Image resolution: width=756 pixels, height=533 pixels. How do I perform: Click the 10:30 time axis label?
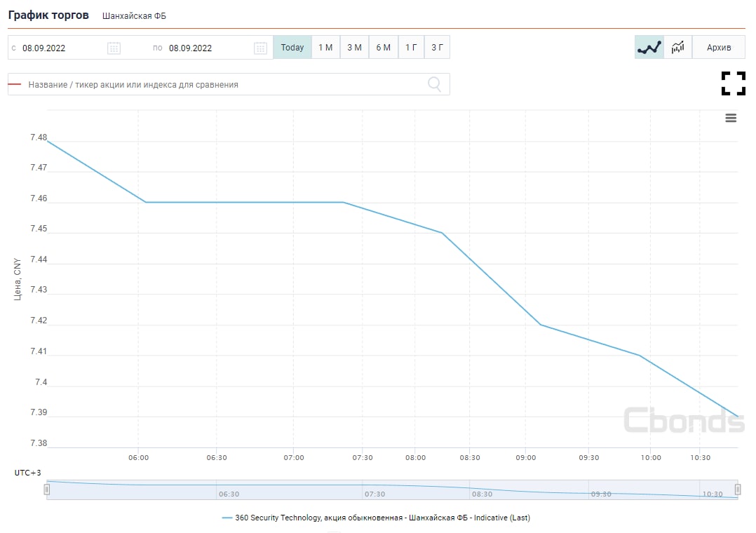[700, 457]
